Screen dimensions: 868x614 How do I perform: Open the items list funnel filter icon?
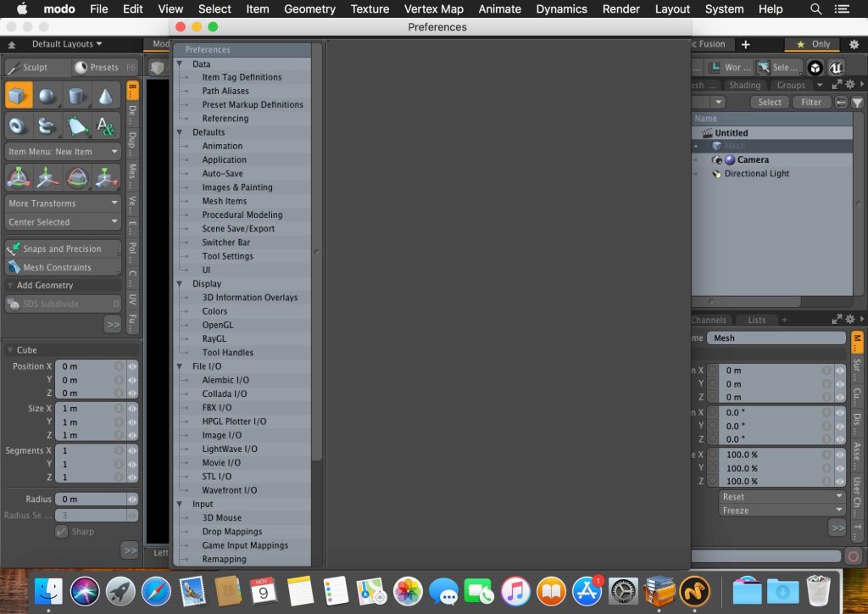pyautogui.click(x=857, y=103)
